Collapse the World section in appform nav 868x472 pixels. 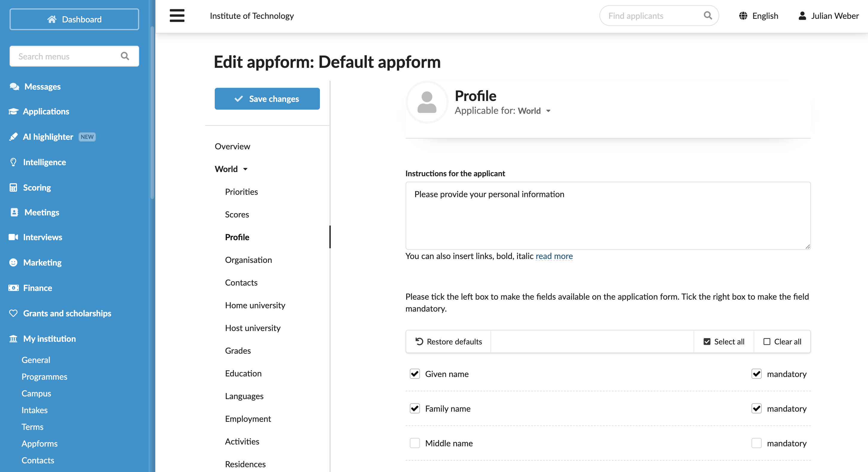tap(231, 169)
